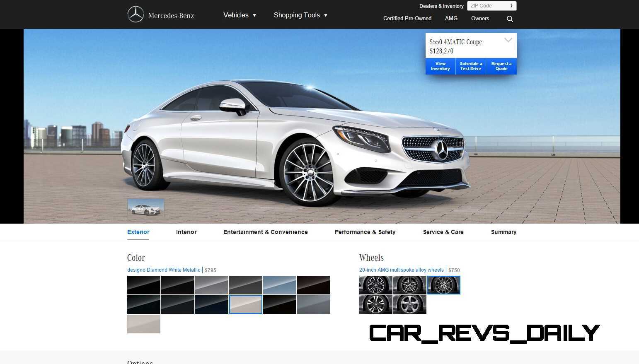Click 20-inch AMG multispoke alloy wheels link
This screenshot has width=639, height=364.
(402, 270)
